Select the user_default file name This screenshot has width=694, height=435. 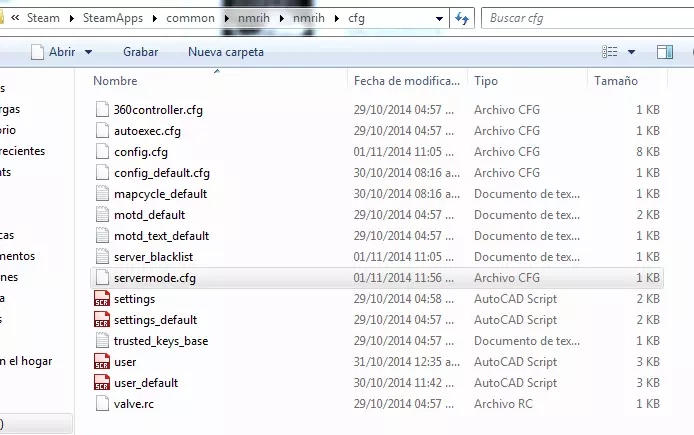[146, 383]
